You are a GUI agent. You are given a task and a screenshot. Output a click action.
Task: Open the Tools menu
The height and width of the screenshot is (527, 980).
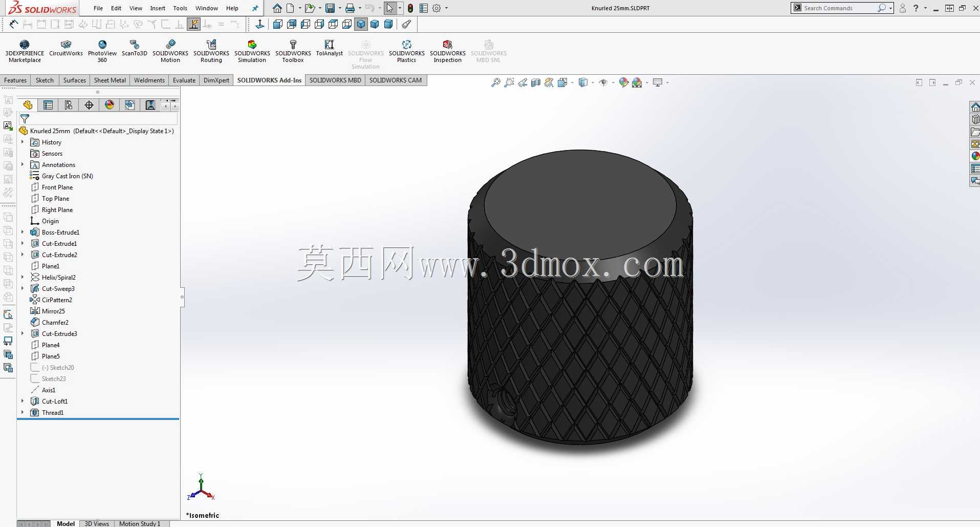tap(180, 8)
